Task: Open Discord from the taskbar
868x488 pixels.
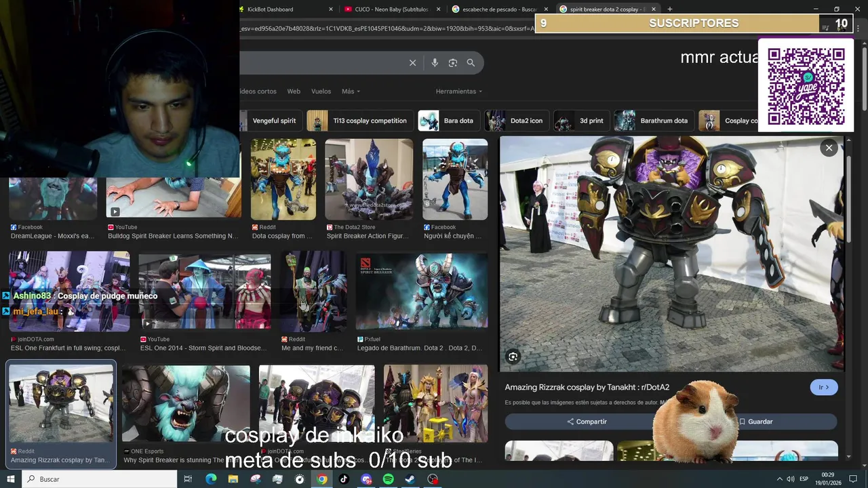Action: pyautogui.click(x=366, y=479)
